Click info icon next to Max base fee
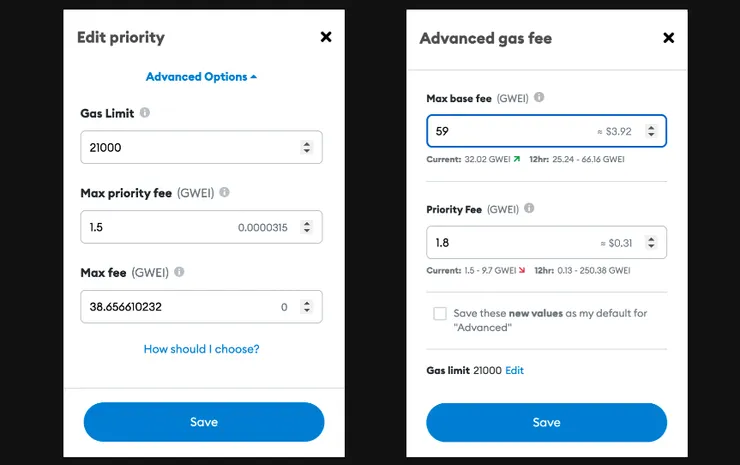 539,98
